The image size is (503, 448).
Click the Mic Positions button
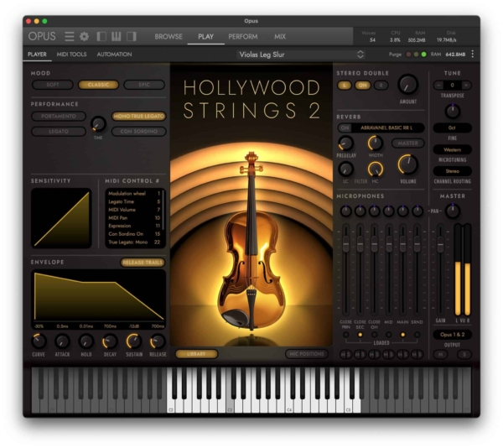pos(307,354)
